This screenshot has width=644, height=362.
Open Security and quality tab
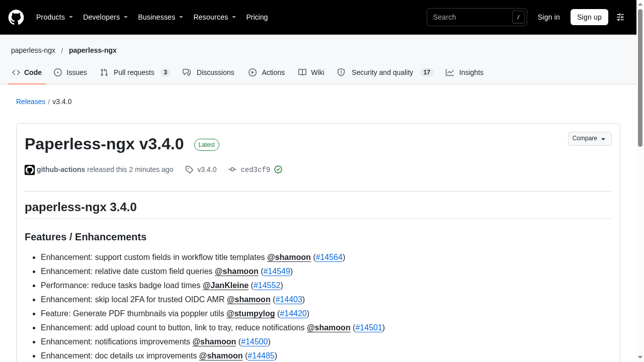click(385, 72)
